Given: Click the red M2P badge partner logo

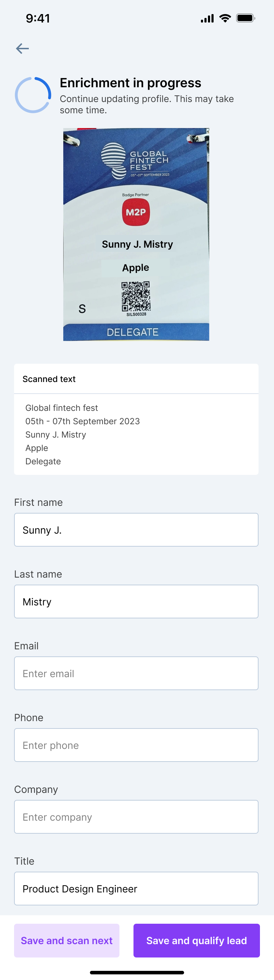Looking at the screenshot, I should click(x=136, y=212).
